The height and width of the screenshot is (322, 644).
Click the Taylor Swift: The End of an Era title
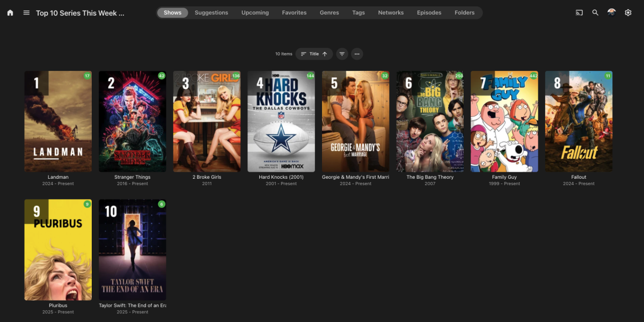pyautogui.click(x=133, y=305)
